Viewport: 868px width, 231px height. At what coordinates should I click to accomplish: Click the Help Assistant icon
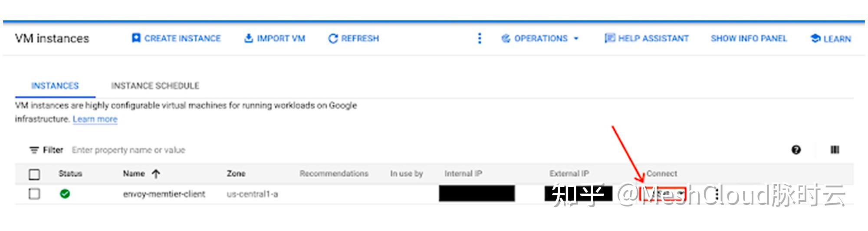609,39
